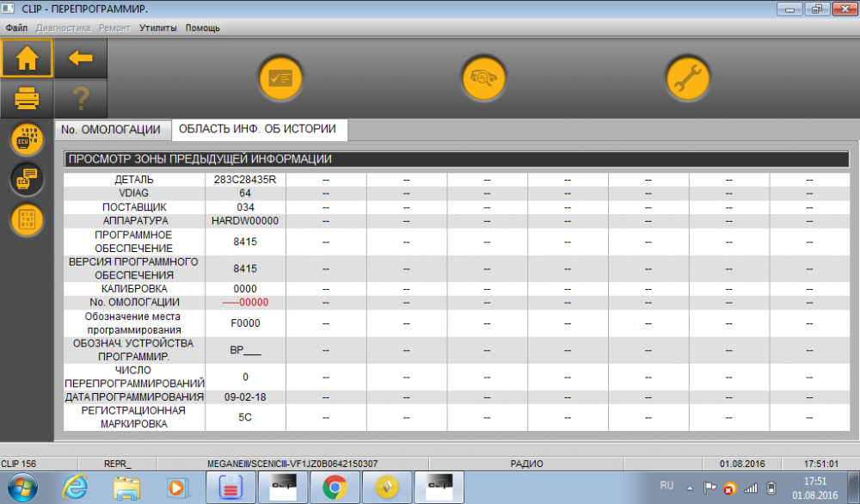Image resolution: width=860 pixels, height=504 pixels.
Task: Click CLIP 156 in the status bar
Action: coord(19,464)
